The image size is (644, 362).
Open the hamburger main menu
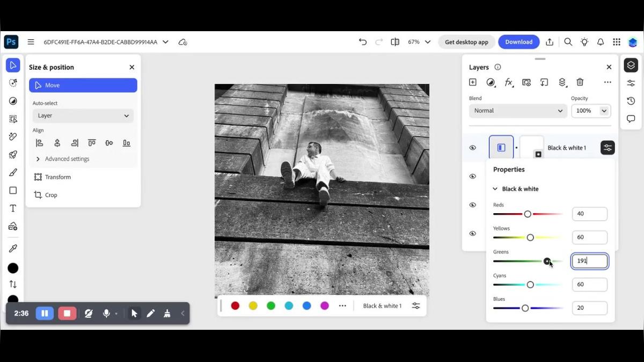(31, 42)
